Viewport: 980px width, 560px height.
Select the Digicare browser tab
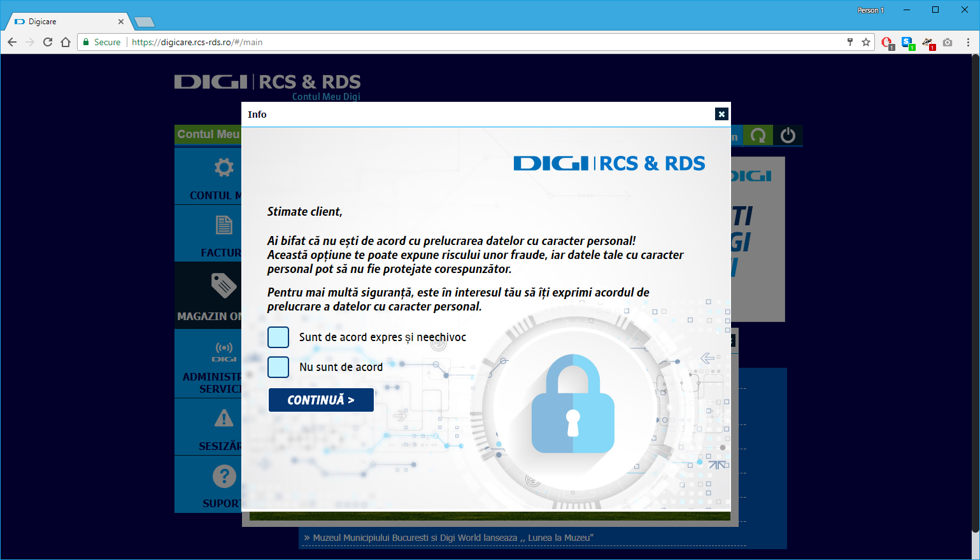click(69, 22)
